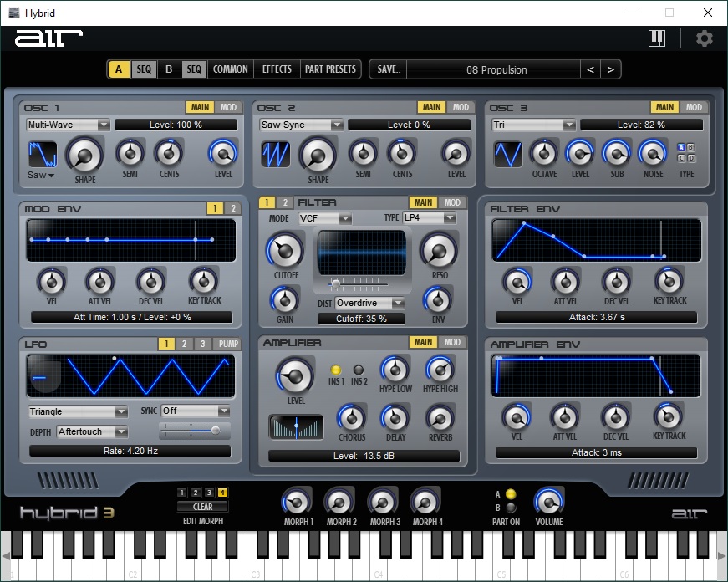The image size is (728, 582).
Task: Open the OSC 3 Tri type dropdown
Action: tap(533, 125)
